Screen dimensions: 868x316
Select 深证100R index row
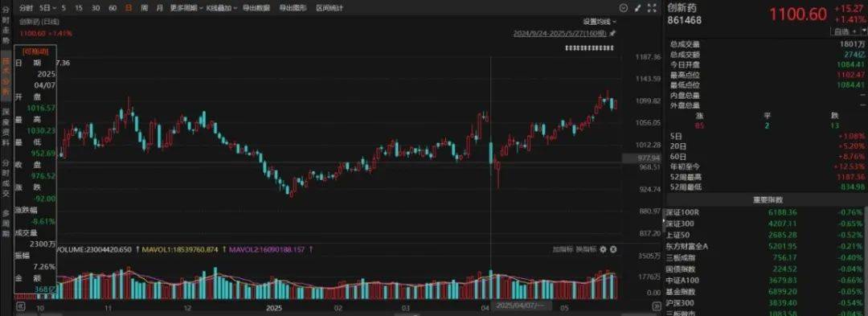point(766,212)
